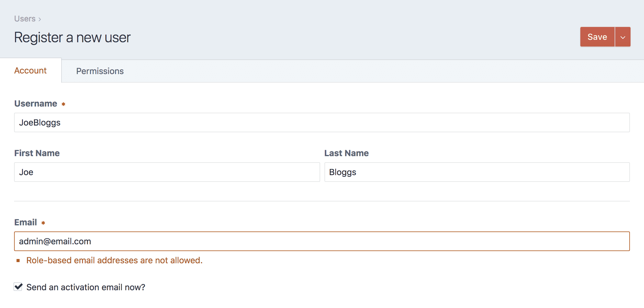Click the Email field label
644x308 pixels.
[26, 222]
